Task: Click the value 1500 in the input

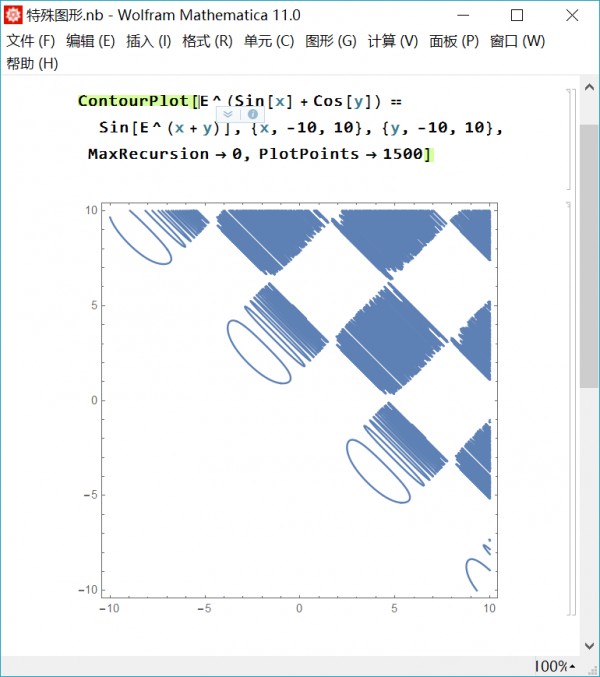Action: 403,154
